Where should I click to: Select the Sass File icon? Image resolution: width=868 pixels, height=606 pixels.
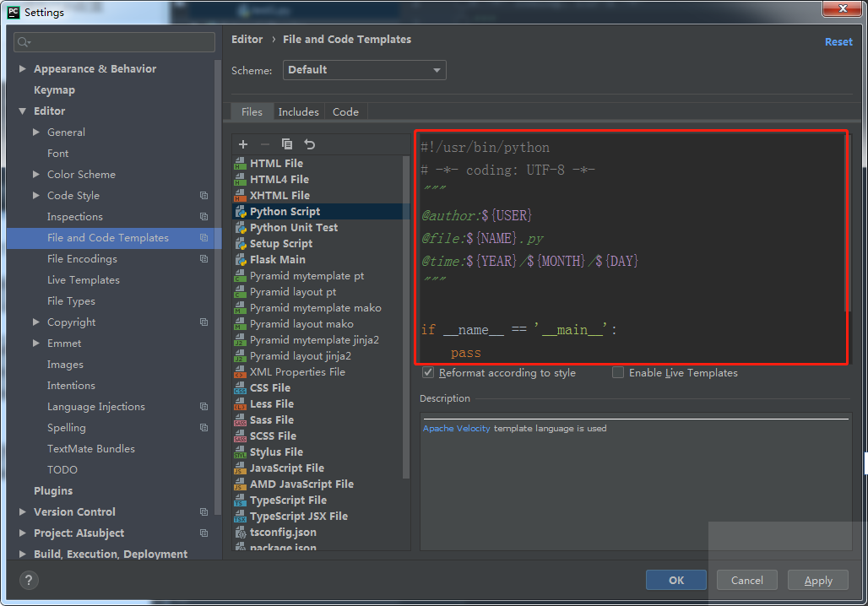click(240, 420)
